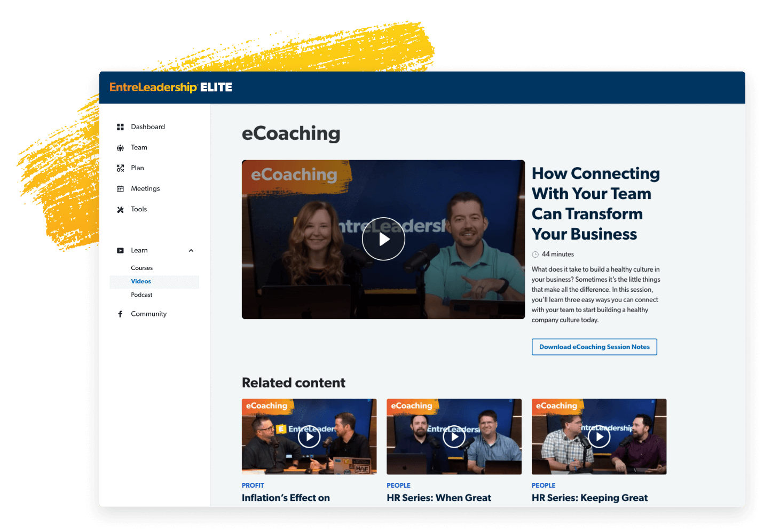
Task: Open Meetings from the sidebar
Action: pos(145,189)
